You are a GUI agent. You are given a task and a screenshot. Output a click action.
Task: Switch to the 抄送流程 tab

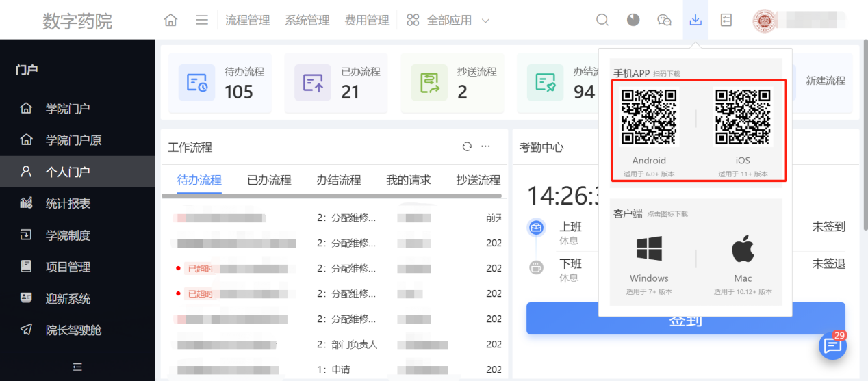coord(478,180)
